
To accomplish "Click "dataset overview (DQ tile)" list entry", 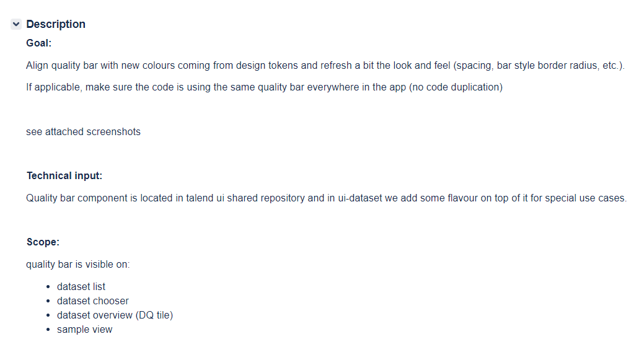I will tap(115, 315).
